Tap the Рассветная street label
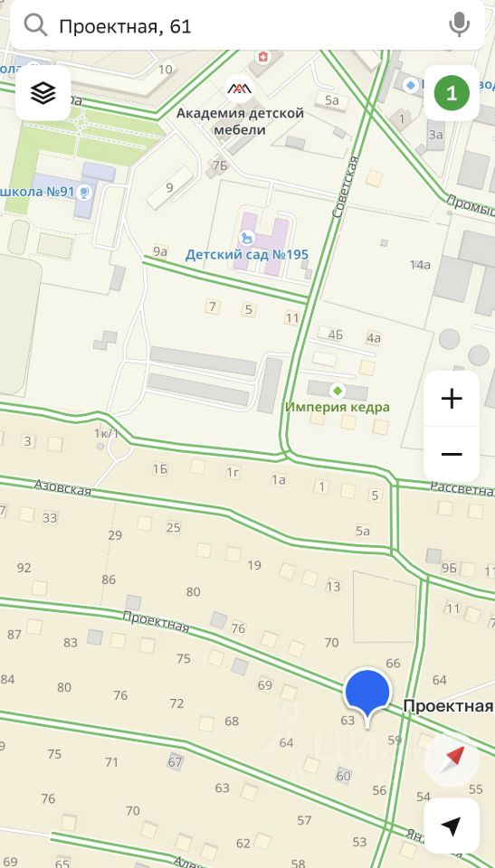Image resolution: width=495 pixels, height=868 pixels. click(x=462, y=489)
